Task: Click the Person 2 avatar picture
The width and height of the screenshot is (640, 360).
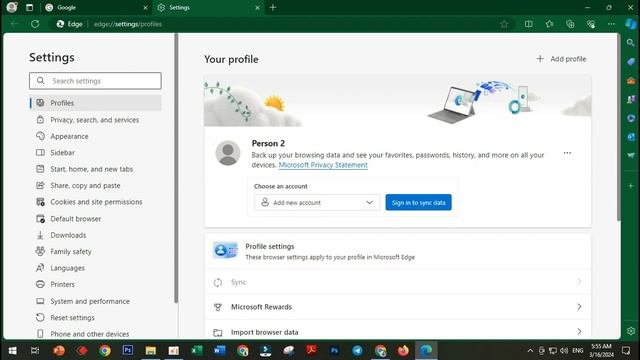Action: point(228,153)
